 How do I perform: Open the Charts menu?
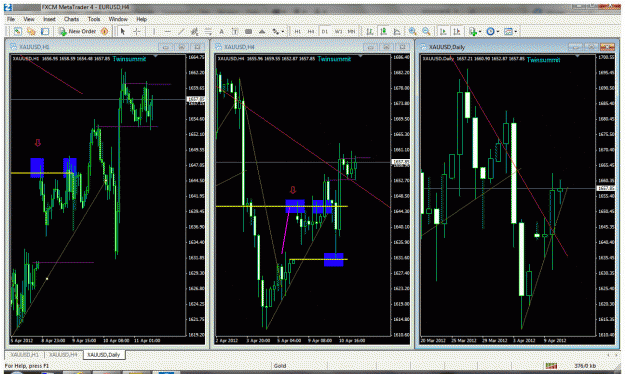pos(71,19)
